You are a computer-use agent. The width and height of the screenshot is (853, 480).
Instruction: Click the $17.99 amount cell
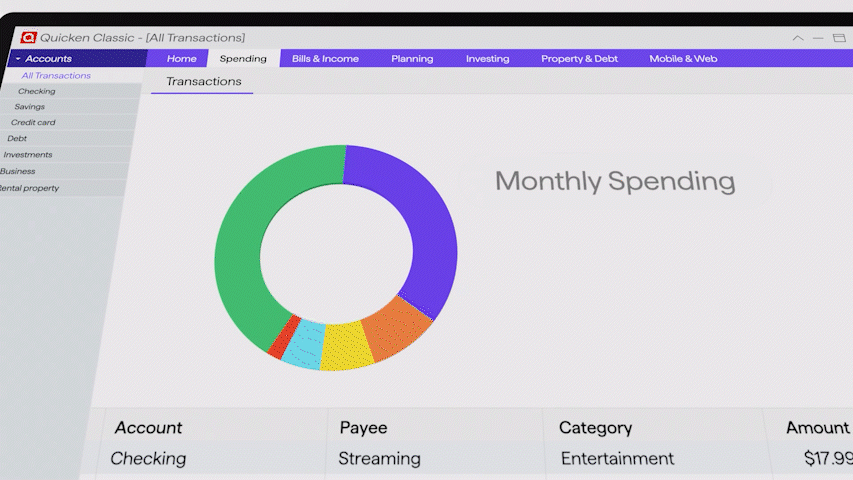[x=828, y=459]
